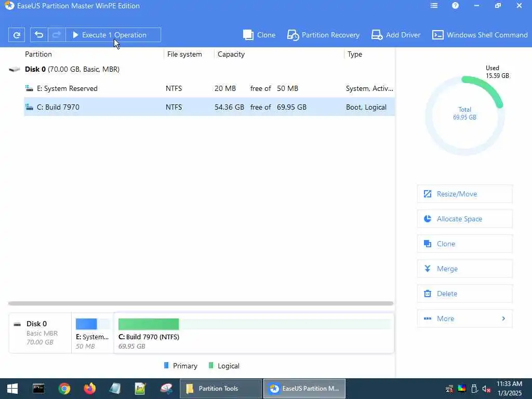This screenshot has width=532, height=399.
Task: Switch to EaseUS Partition Master taskbar button
Action: click(x=304, y=389)
